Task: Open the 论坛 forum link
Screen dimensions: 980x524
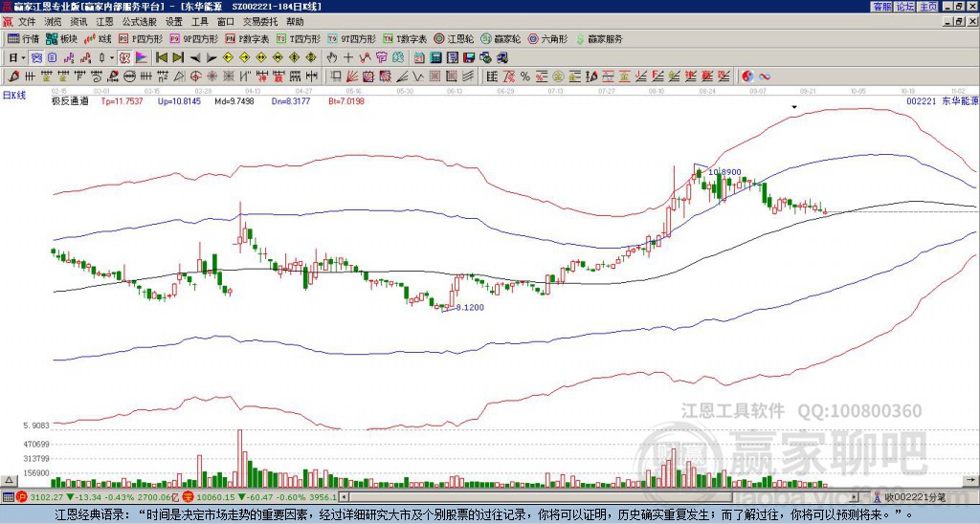Action: pyautogui.click(x=905, y=7)
